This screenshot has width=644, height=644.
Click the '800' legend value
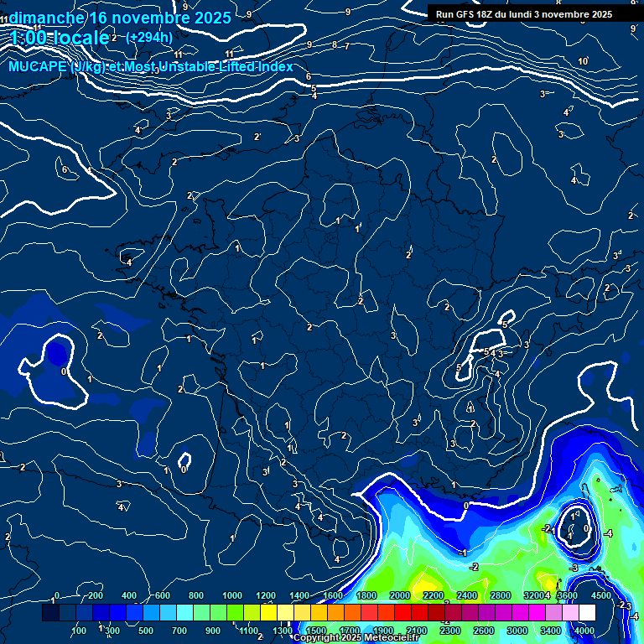pos(196,595)
